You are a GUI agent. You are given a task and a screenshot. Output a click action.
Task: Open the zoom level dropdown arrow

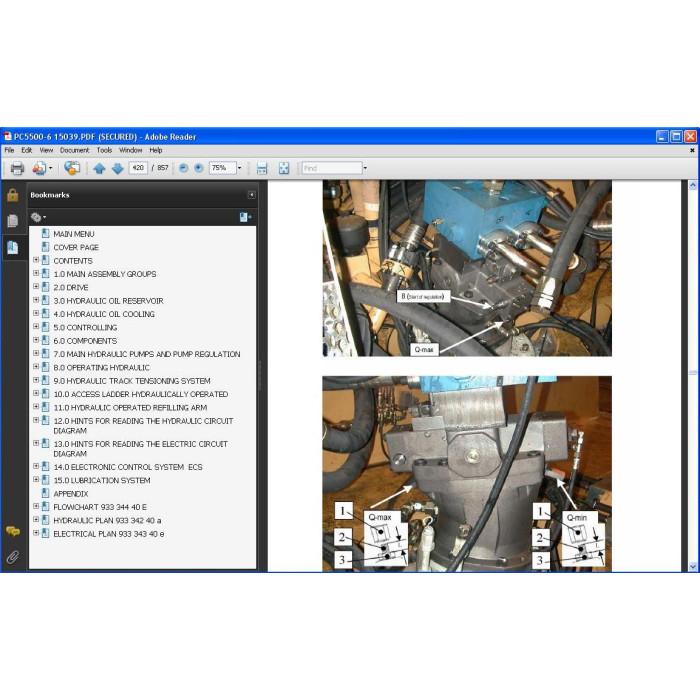[240, 168]
